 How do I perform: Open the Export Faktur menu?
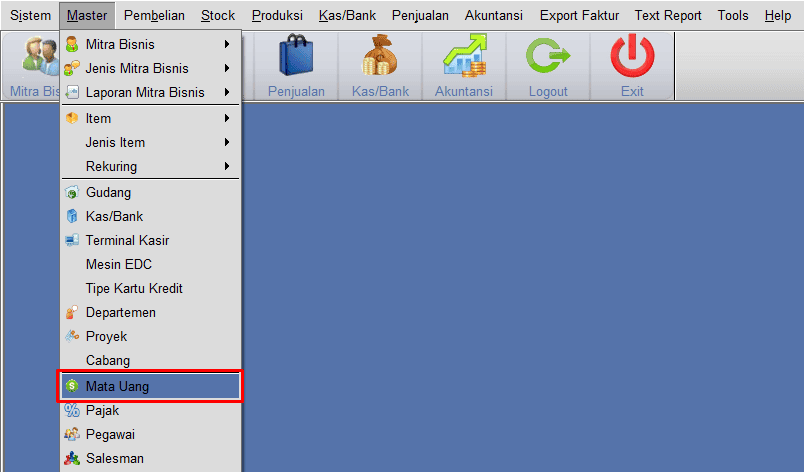pyautogui.click(x=579, y=15)
